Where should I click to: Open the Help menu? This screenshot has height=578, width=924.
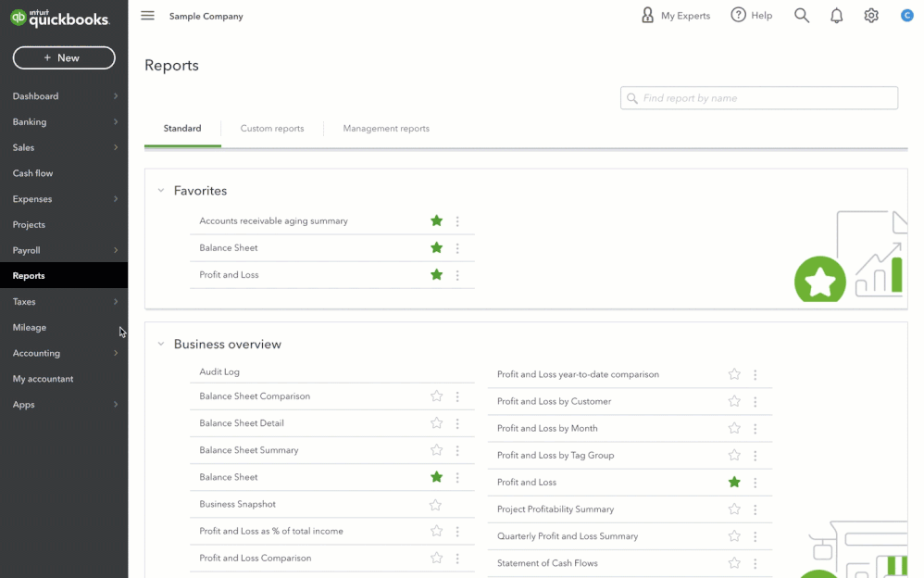click(751, 16)
